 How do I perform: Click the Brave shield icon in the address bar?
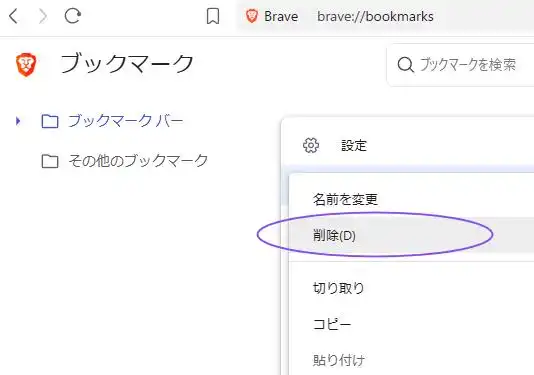(252, 16)
